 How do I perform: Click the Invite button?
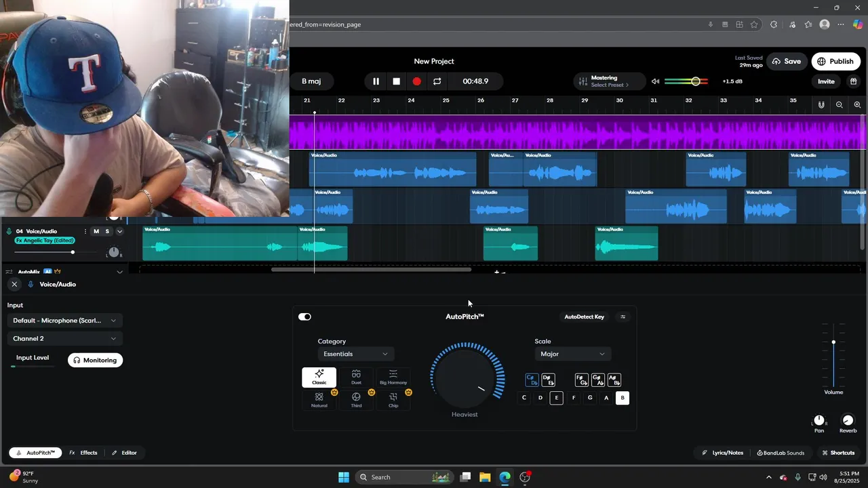coord(826,81)
